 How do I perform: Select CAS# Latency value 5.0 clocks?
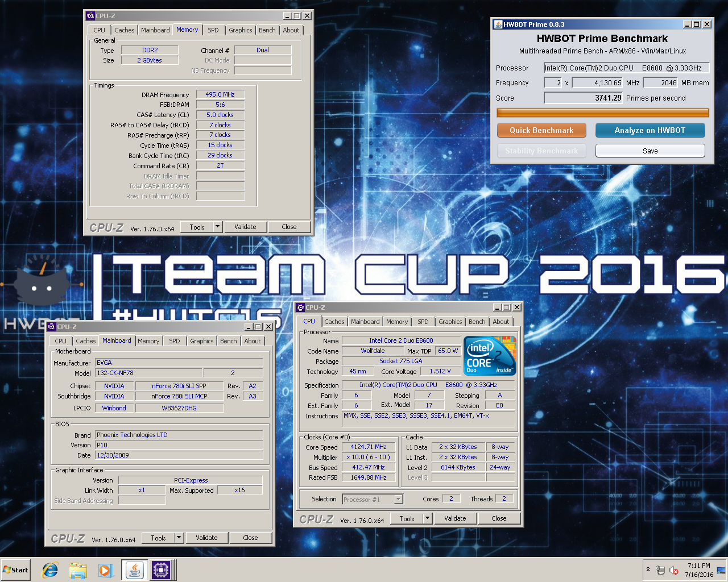click(220, 115)
